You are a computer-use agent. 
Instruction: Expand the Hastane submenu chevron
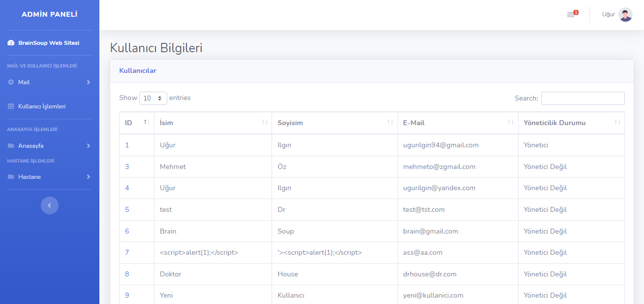pyautogui.click(x=89, y=177)
